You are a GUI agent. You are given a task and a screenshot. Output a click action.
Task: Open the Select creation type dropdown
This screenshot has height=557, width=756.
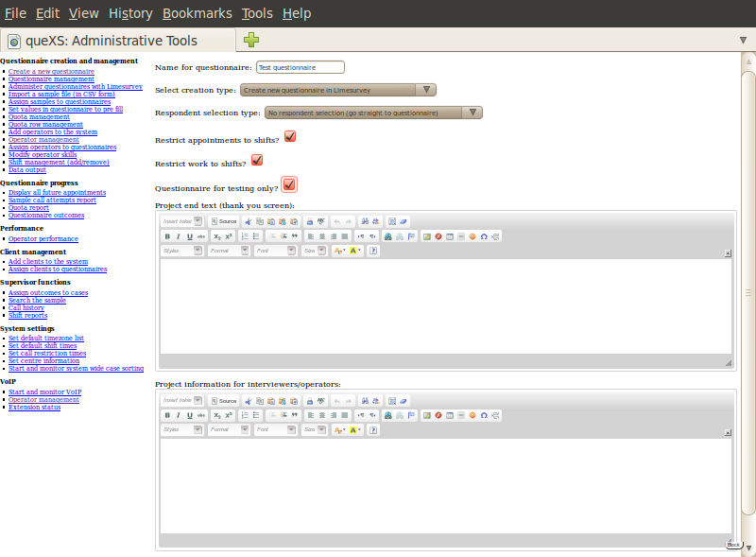[337, 90]
